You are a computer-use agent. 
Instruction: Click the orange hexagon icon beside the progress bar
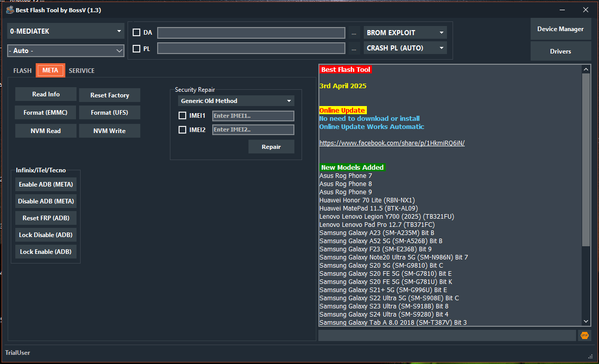coord(585,335)
